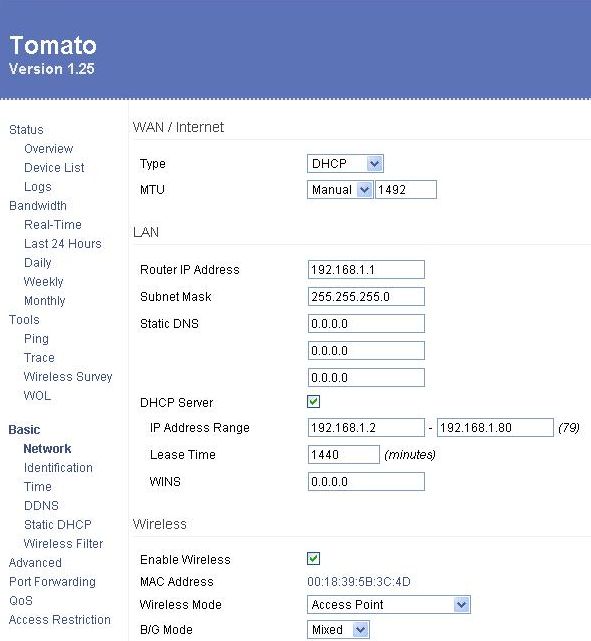The width and height of the screenshot is (591, 641).
Task: Open the Access Restriction section
Action: click(x=60, y=620)
